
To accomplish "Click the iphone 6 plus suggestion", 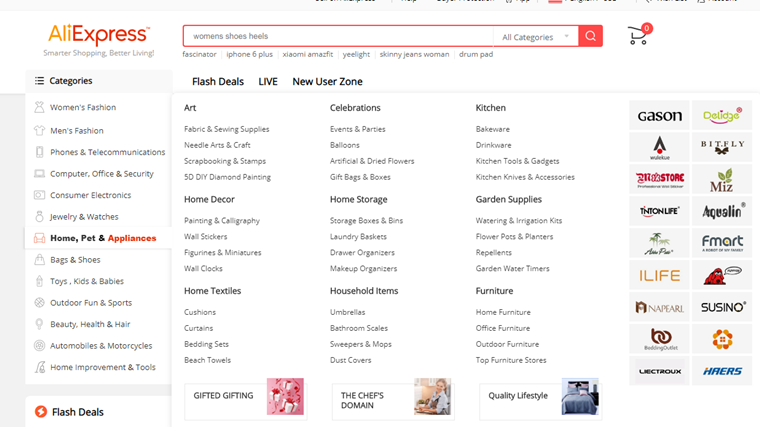I will point(250,54).
